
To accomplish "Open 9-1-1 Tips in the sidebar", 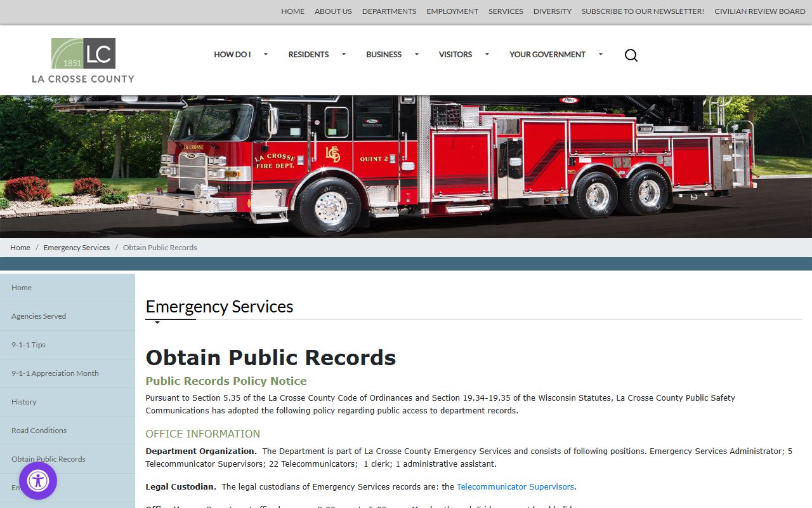I will pyautogui.click(x=67, y=345).
